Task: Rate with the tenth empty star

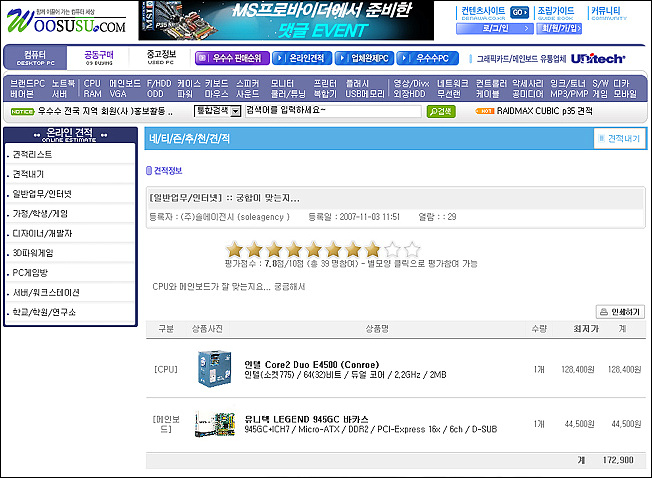Action: (412, 249)
